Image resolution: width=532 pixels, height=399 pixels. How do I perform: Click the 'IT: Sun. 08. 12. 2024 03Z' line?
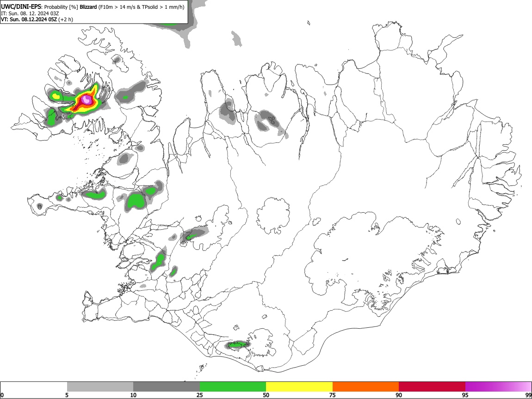(30, 13)
